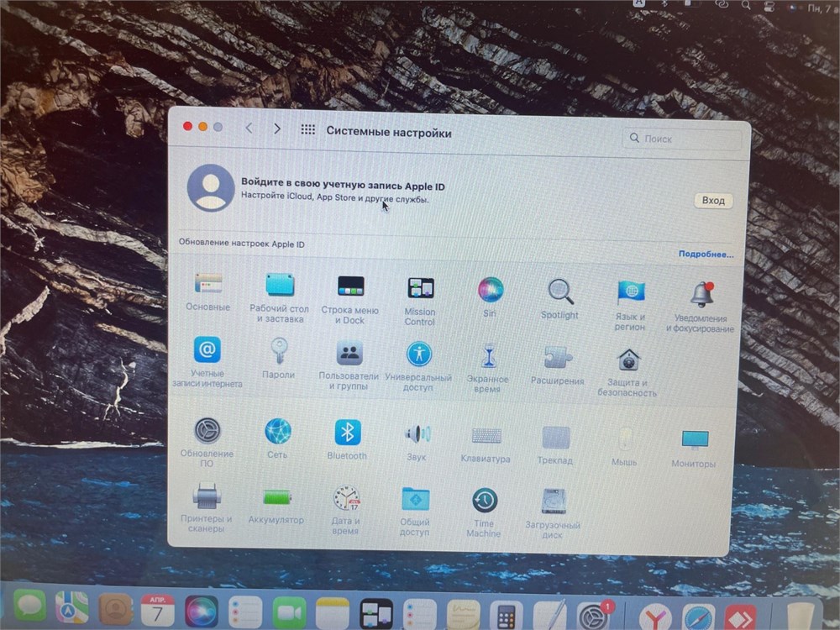Open Язык и регион pane
The height and width of the screenshot is (630, 840).
click(630, 306)
